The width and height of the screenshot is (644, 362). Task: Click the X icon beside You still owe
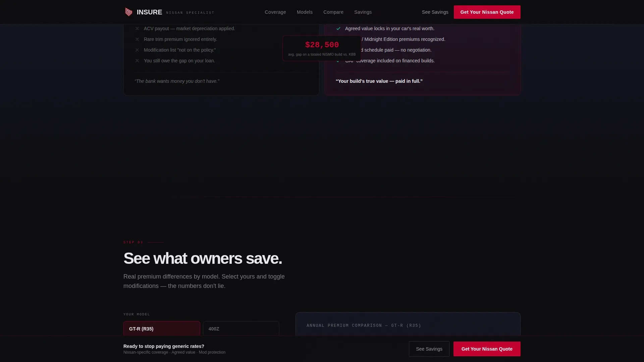click(137, 61)
